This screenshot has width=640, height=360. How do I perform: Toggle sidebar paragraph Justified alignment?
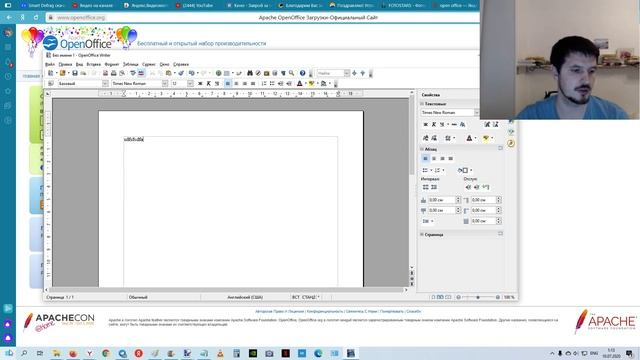click(x=451, y=158)
